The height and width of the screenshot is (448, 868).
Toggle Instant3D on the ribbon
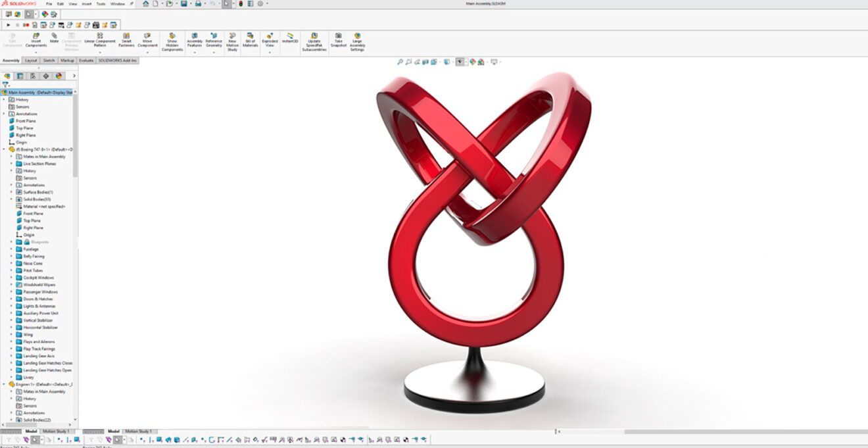[x=289, y=38]
